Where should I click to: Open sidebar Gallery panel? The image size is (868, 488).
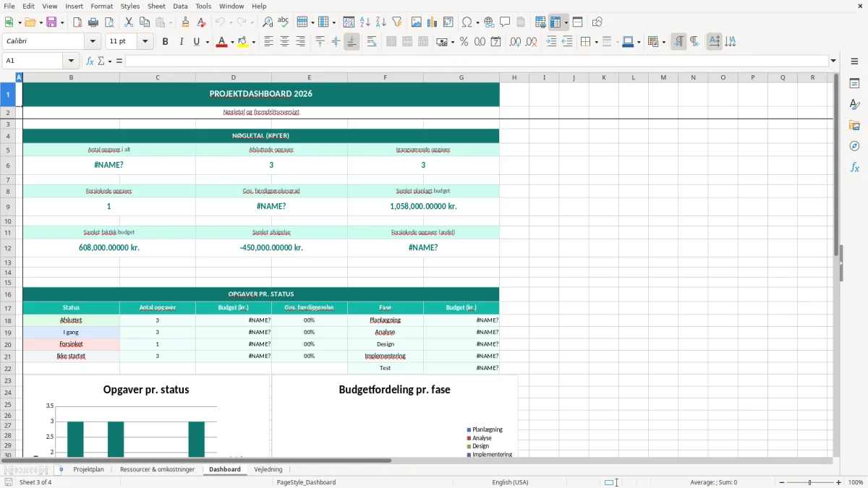pyautogui.click(x=854, y=126)
